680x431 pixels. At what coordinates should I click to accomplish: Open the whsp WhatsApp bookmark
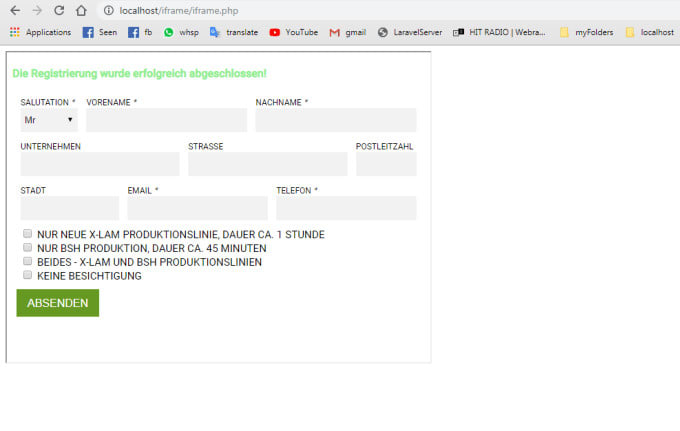[181, 32]
